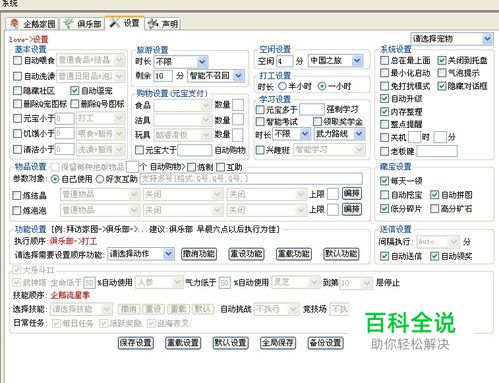Enable the 饥饿小于 checkbox
This screenshot has height=383, width=499.
tap(17, 134)
